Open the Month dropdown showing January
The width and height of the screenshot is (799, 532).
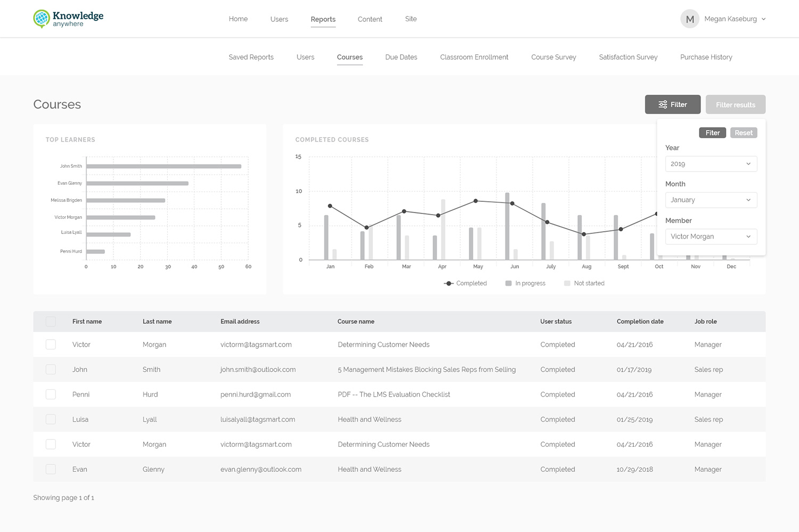tap(711, 200)
